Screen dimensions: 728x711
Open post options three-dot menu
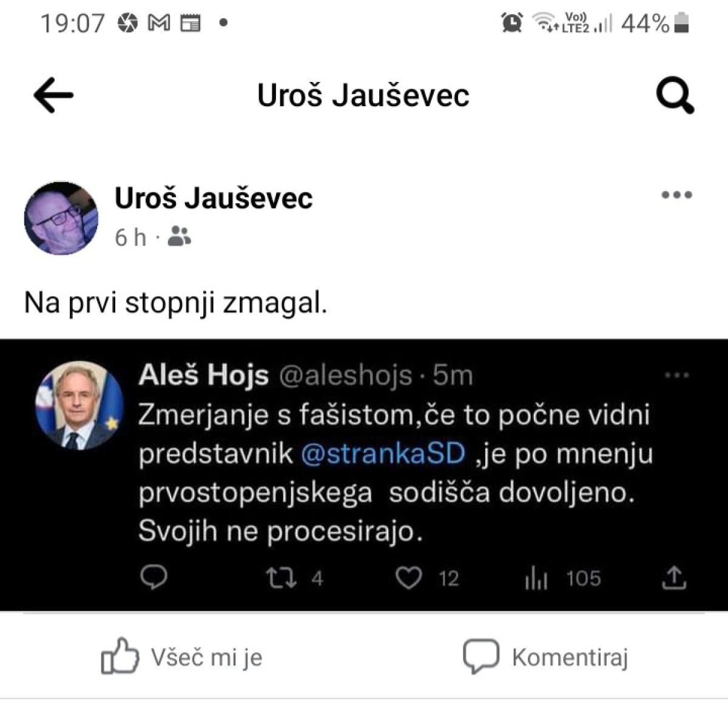point(676,195)
